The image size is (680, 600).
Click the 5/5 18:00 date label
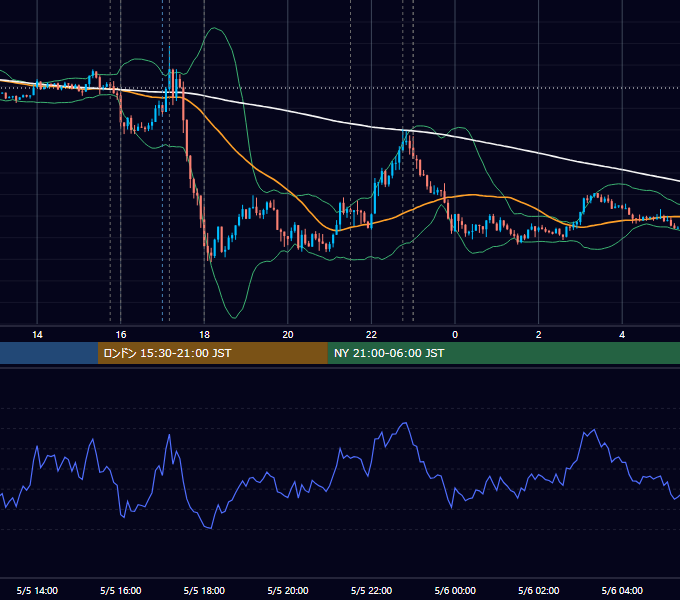tap(204, 590)
